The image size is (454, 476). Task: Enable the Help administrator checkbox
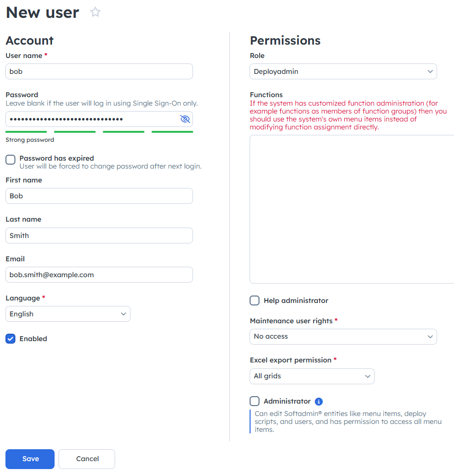click(x=255, y=300)
